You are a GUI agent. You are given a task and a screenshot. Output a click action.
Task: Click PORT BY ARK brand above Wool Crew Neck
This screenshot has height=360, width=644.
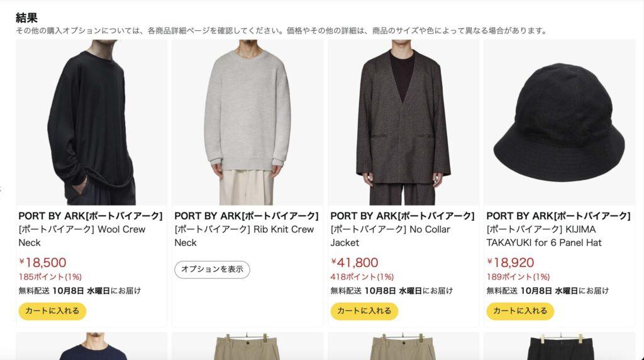(91, 216)
